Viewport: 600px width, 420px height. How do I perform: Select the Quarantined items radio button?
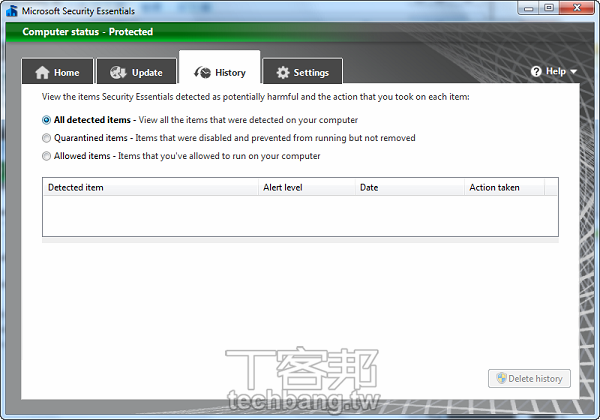point(46,138)
